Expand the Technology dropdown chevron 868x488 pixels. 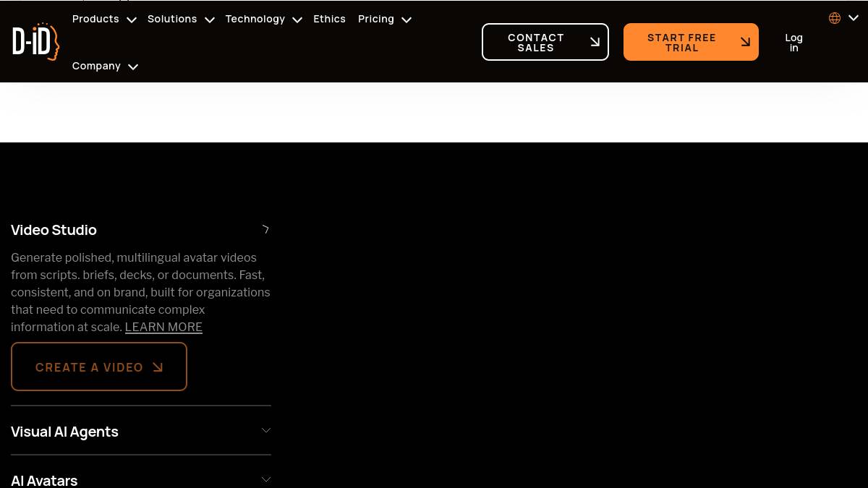(x=297, y=20)
